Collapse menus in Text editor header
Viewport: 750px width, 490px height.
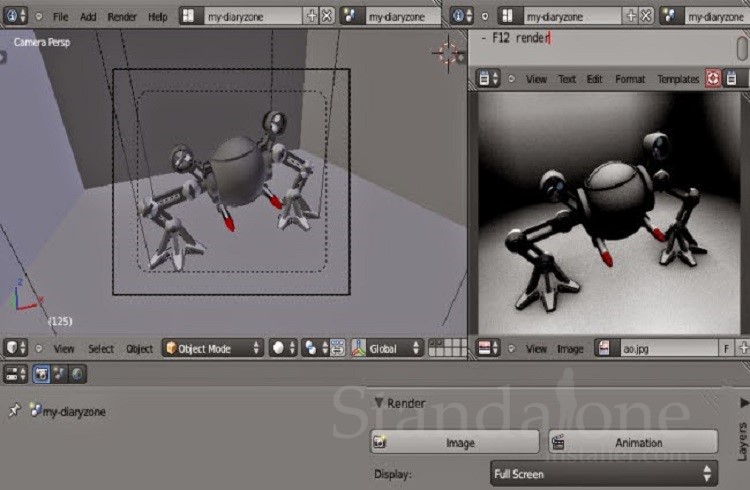[511, 78]
